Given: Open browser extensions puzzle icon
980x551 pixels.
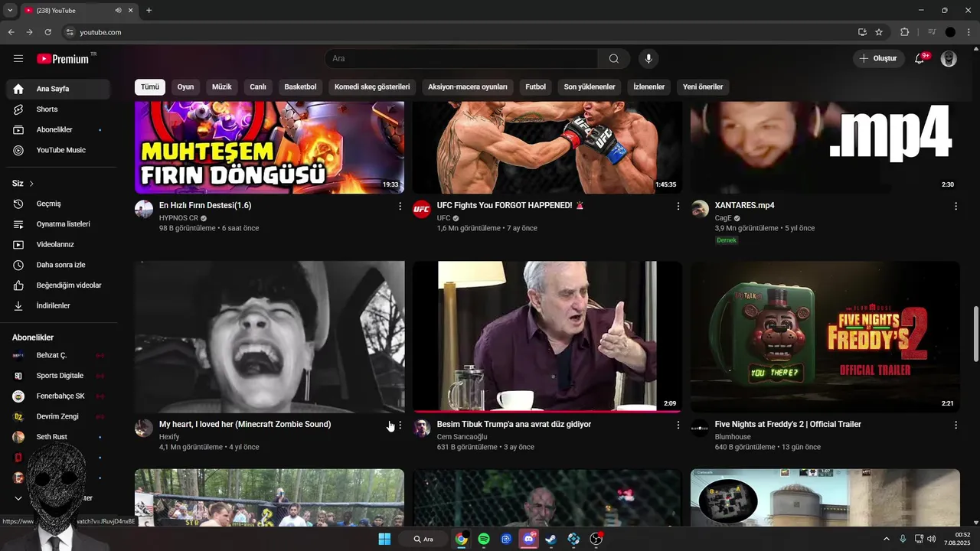Looking at the screenshot, I should click(904, 32).
